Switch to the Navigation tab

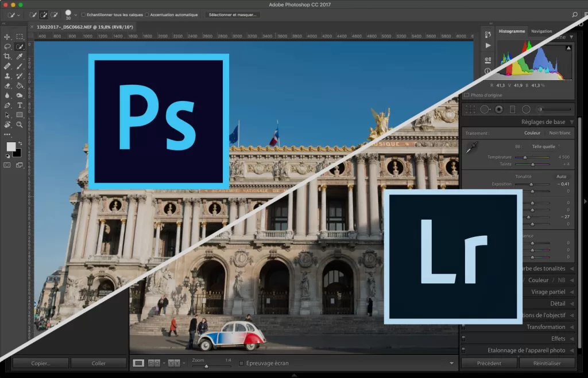point(541,32)
